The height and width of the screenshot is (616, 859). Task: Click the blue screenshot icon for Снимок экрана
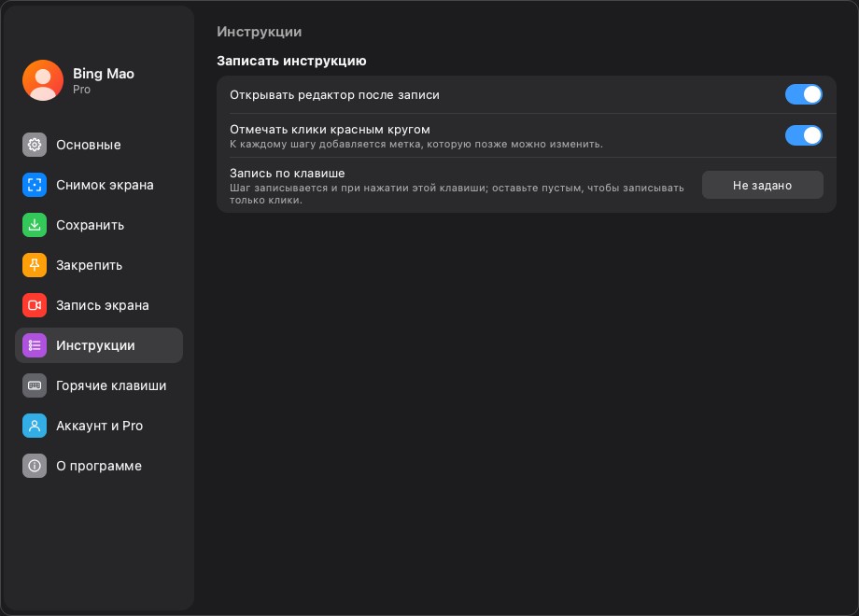(x=35, y=185)
